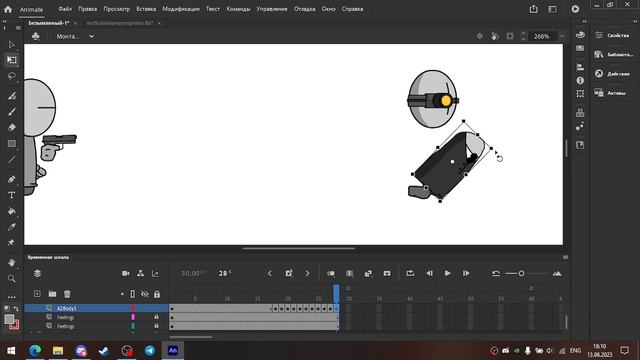Swap stroke and fill colors
Screen dimensions: 640x360
click(x=16, y=309)
